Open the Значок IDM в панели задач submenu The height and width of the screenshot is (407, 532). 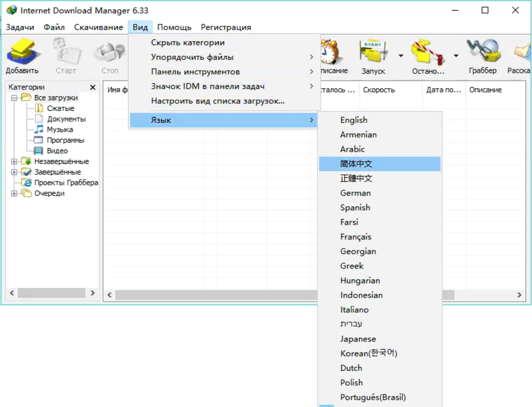tap(224, 86)
